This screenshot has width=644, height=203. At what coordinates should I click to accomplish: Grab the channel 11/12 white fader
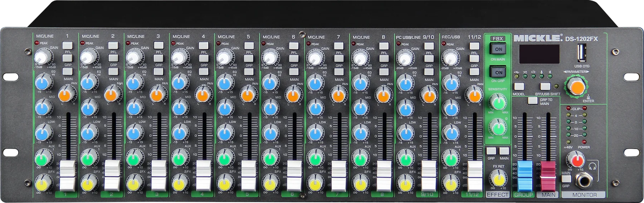(x=475, y=176)
